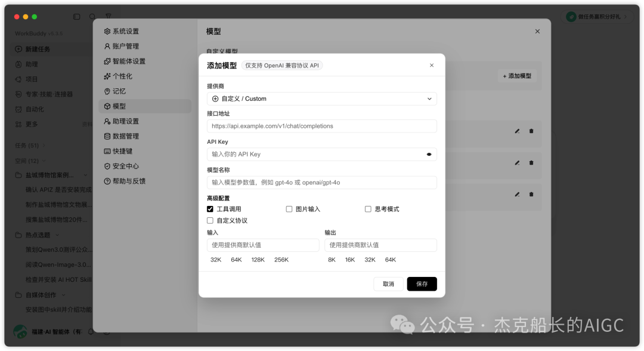Screen dimensions: 644x351
Task: Click the keyboard icon beside 快捷键
Action: pos(107,151)
